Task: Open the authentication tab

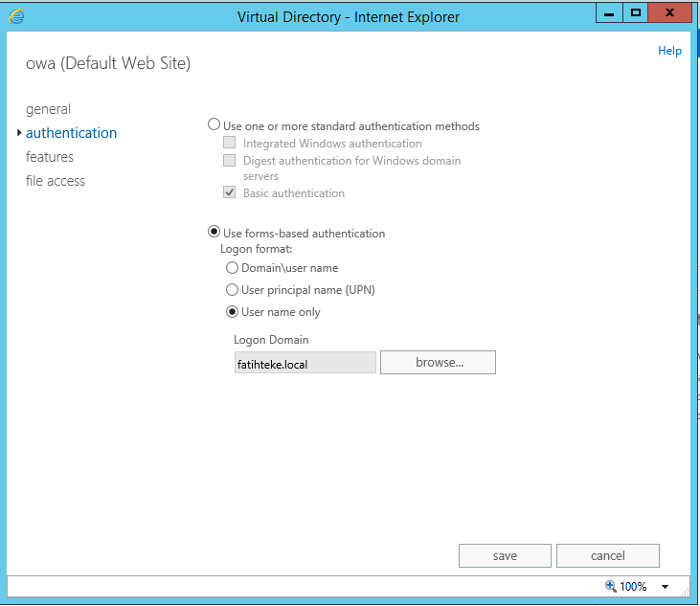Action: click(x=72, y=133)
